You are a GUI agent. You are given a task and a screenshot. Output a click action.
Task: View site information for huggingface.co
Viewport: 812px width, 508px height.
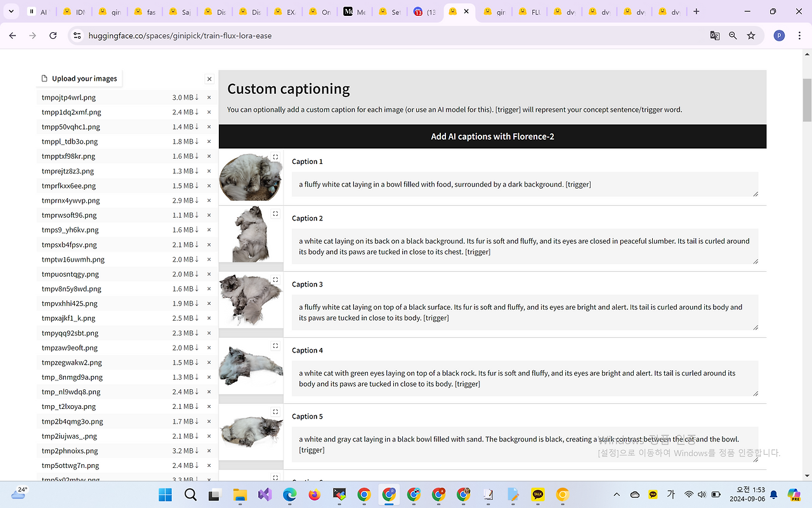point(77,36)
